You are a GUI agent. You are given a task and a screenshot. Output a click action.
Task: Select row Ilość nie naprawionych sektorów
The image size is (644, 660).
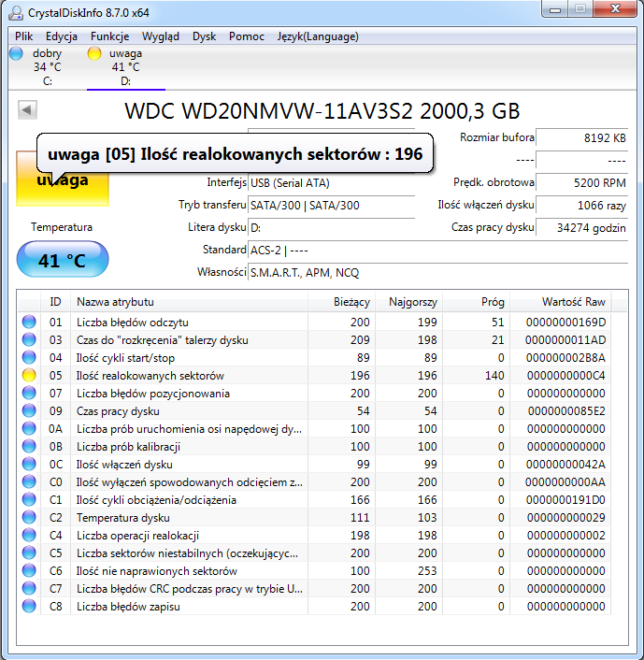314,570
